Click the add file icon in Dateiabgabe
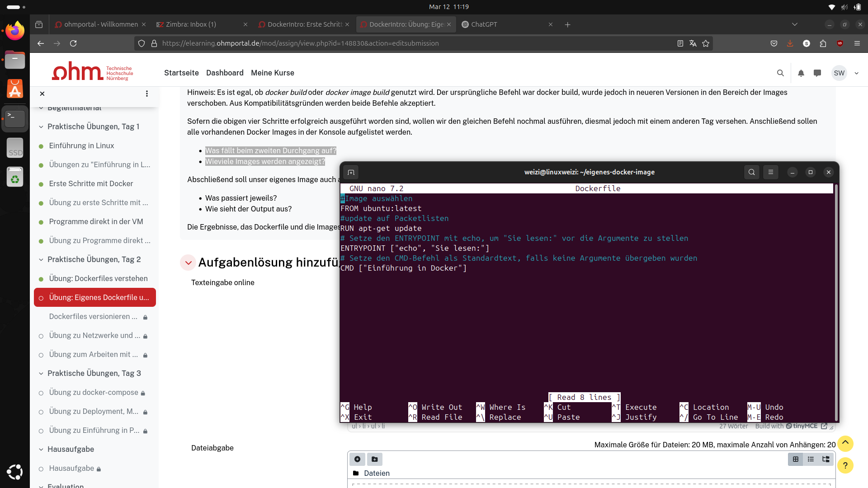The width and height of the screenshot is (868, 488). pos(357,459)
